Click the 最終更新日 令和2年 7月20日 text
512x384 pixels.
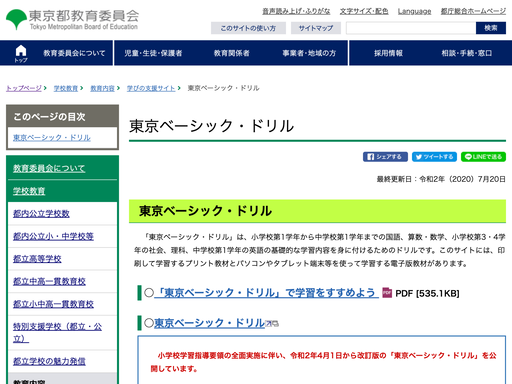[441, 179]
